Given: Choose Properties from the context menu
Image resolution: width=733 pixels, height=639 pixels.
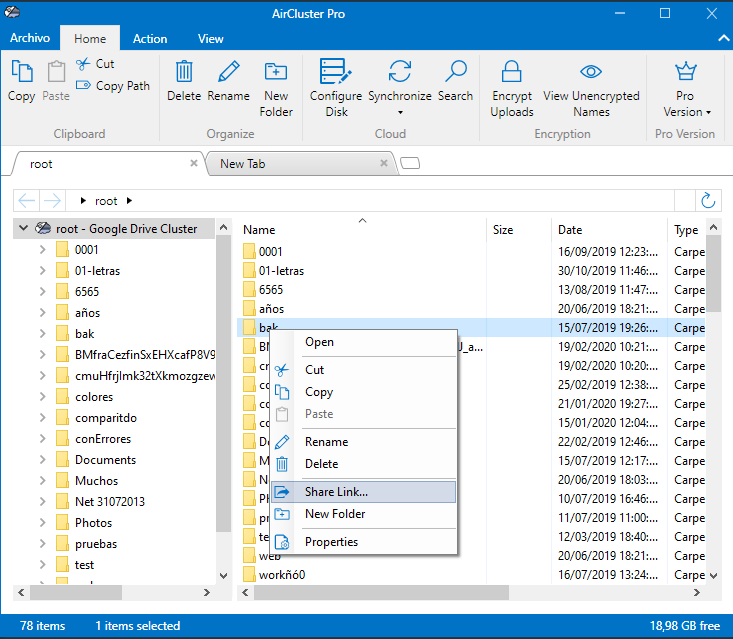Looking at the screenshot, I should point(331,542).
